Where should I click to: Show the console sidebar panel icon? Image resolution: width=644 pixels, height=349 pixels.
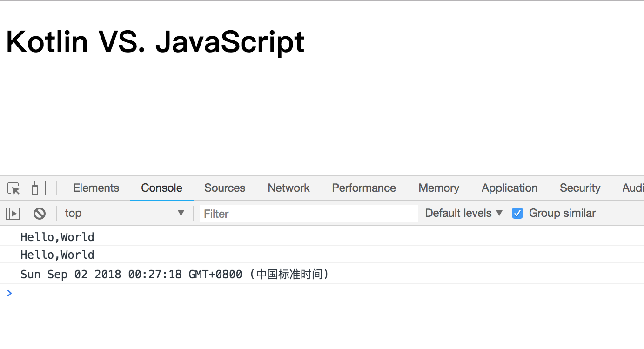(13, 214)
